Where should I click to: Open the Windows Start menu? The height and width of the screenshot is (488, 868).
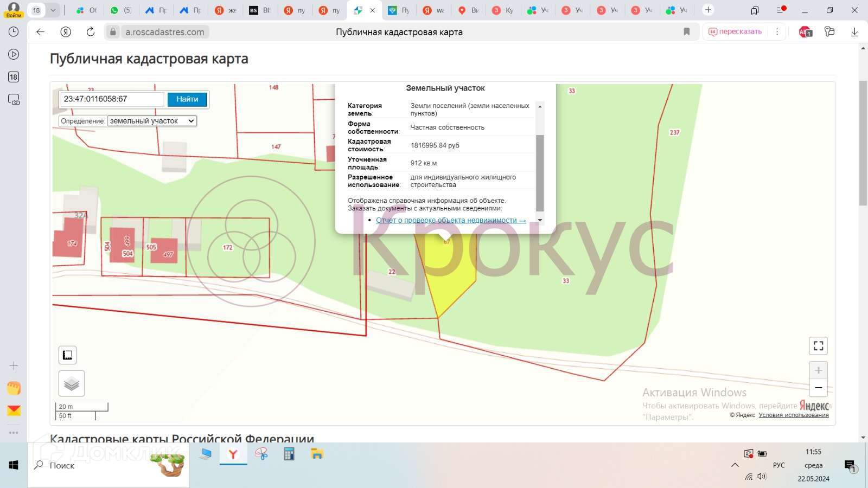tap(14, 465)
